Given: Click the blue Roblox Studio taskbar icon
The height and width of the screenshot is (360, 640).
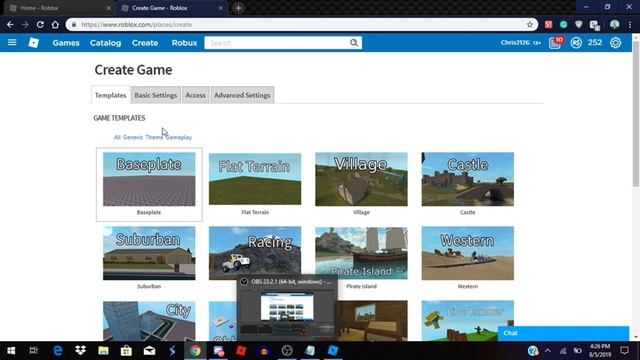Looking at the screenshot, I should click(x=333, y=351).
